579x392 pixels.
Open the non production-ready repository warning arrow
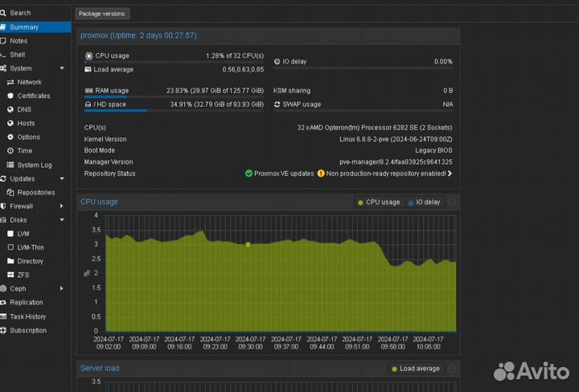[x=450, y=174]
